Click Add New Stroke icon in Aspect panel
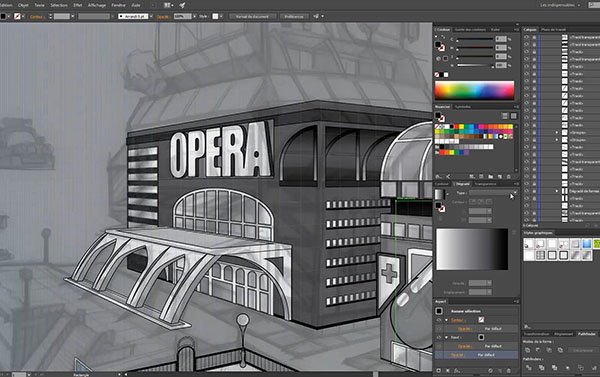The width and height of the screenshot is (600, 377). (x=439, y=370)
